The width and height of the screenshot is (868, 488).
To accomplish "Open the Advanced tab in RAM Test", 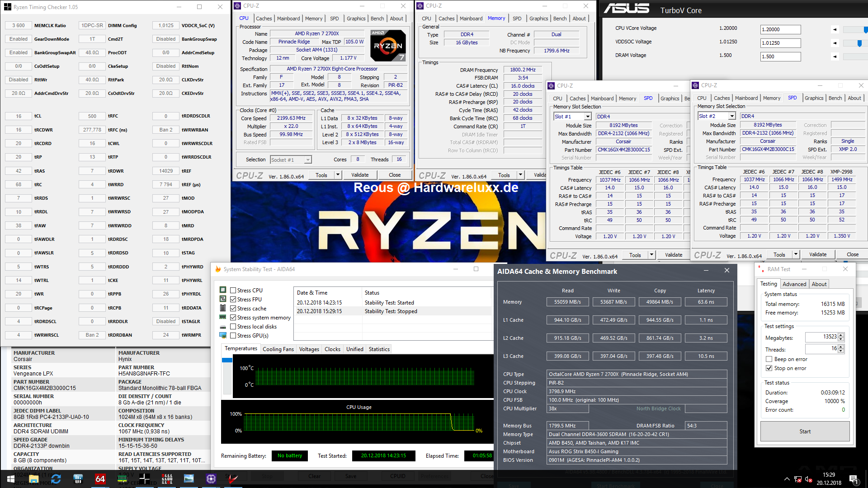I will 794,284.
